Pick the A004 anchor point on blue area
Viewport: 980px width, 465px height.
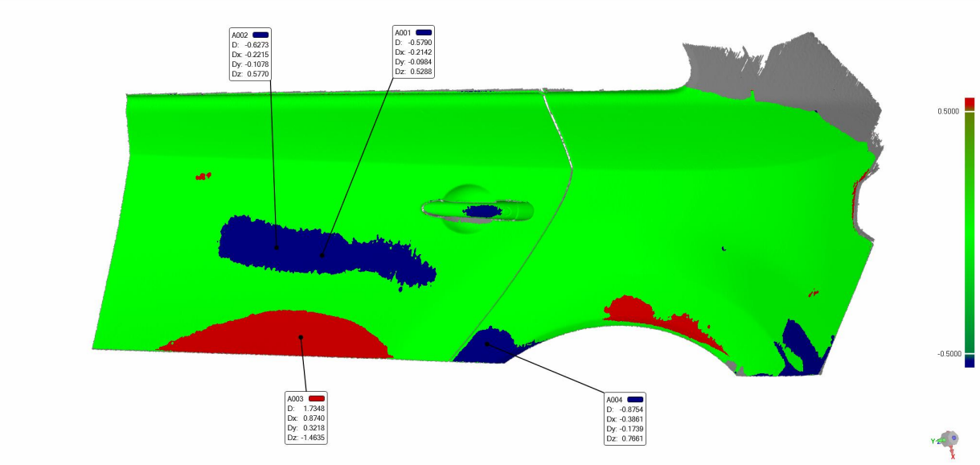coord(487,344)
